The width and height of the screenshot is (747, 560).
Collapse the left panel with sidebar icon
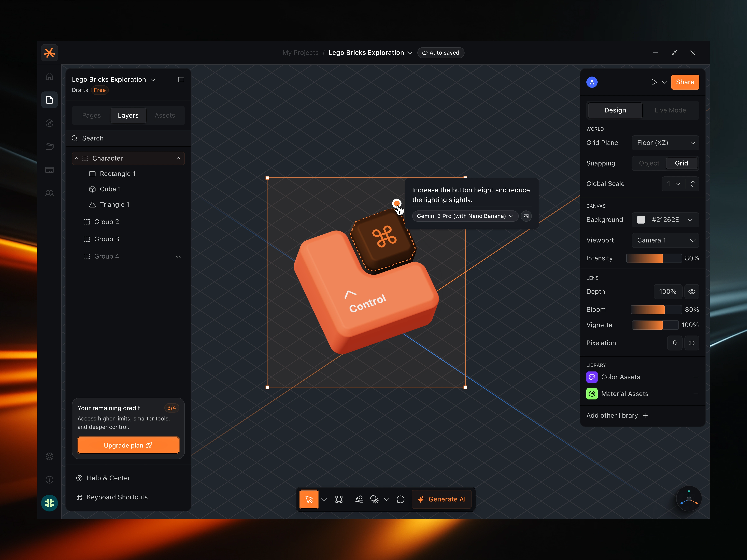pyautogui.click(x=181, y=80)
